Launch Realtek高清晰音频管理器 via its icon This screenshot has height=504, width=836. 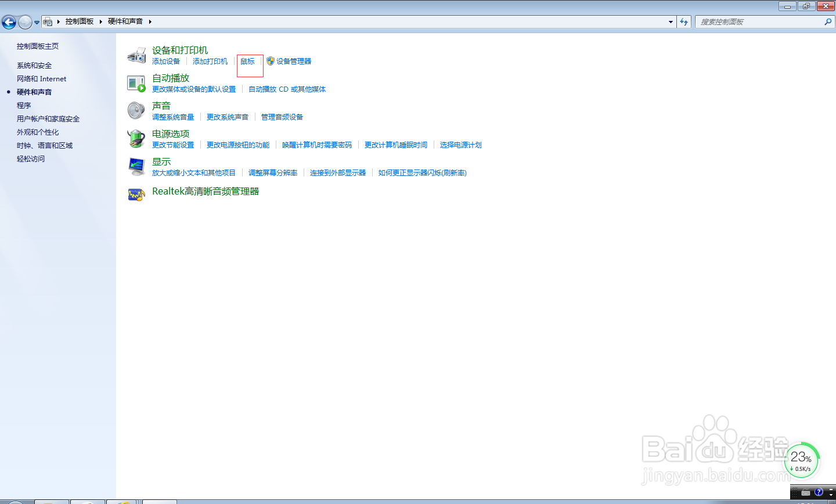pyautogui.click(x=136, y=194)
